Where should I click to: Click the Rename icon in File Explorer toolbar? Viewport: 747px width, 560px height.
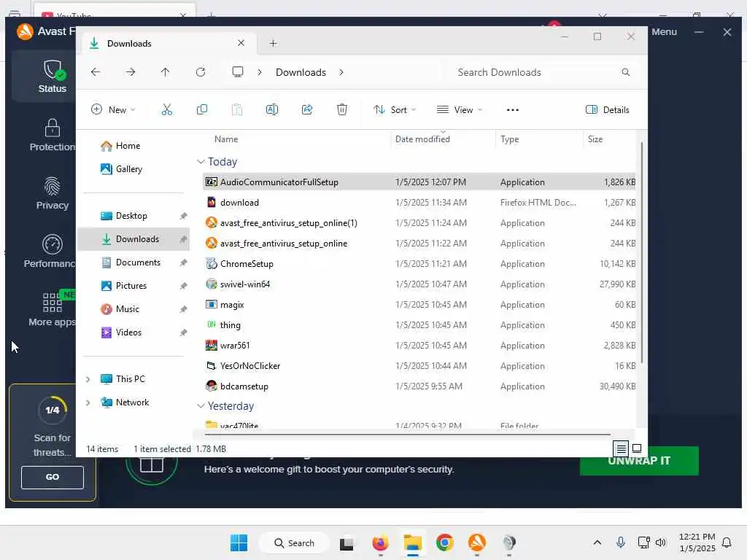pyautogui.click(x=272, y=110)
